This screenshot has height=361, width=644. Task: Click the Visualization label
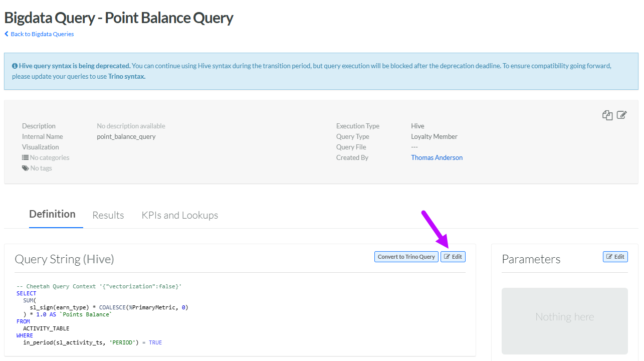click(x=41, y=147)
